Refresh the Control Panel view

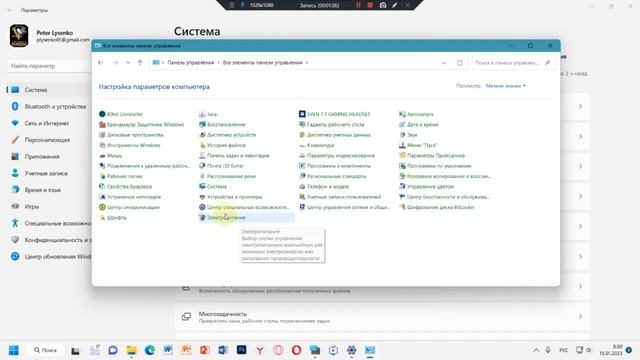tap(460, 63)
